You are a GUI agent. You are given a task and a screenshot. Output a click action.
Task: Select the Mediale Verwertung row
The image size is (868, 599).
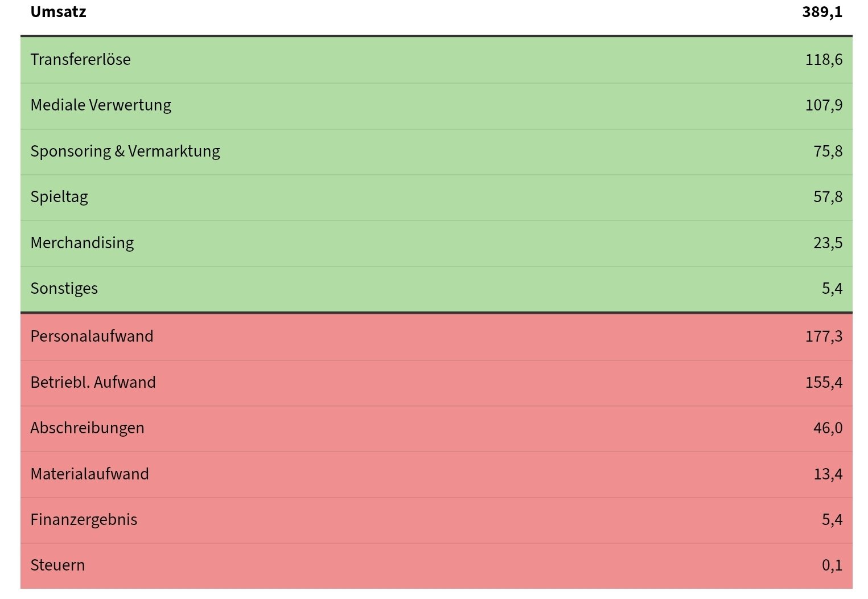click(x=437, y=106)
